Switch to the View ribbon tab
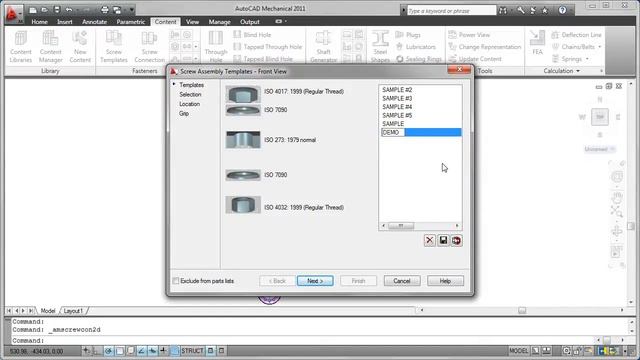 [x=192, y=22]
